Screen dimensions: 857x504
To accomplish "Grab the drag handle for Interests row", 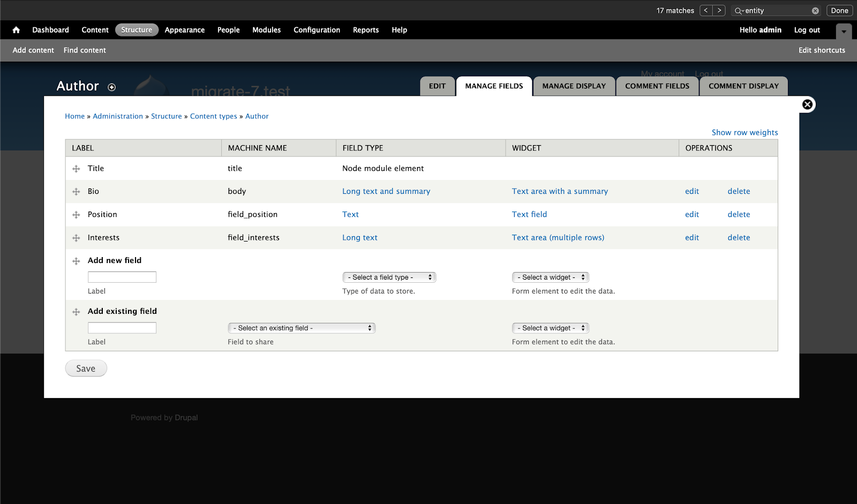I will (76, 238).
